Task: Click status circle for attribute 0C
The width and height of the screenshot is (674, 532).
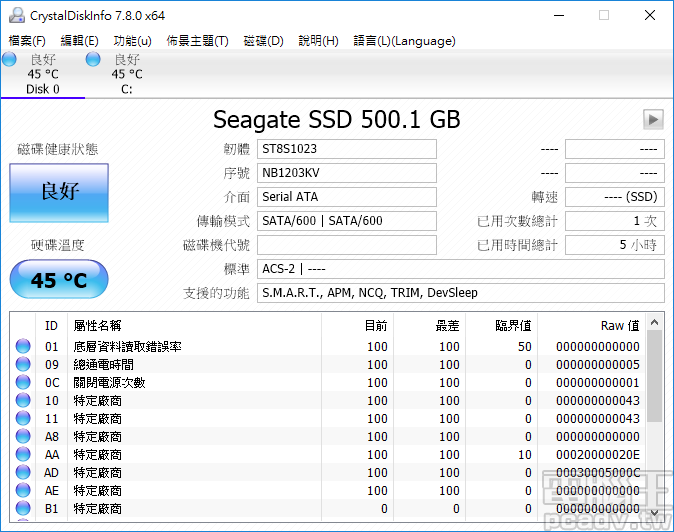Action: coord(23,382)
